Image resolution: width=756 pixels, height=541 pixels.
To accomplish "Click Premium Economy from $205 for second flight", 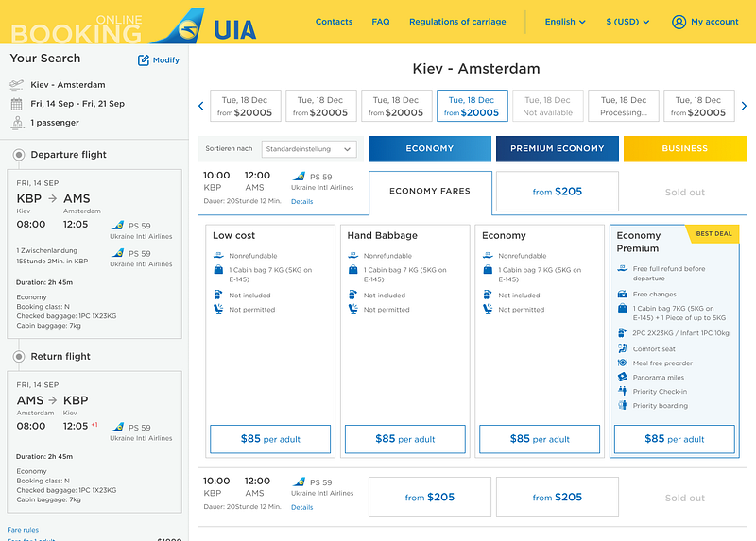I will click(x=558, y=498).
